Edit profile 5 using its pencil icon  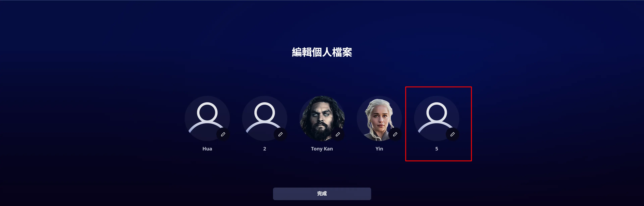point(452,134)
